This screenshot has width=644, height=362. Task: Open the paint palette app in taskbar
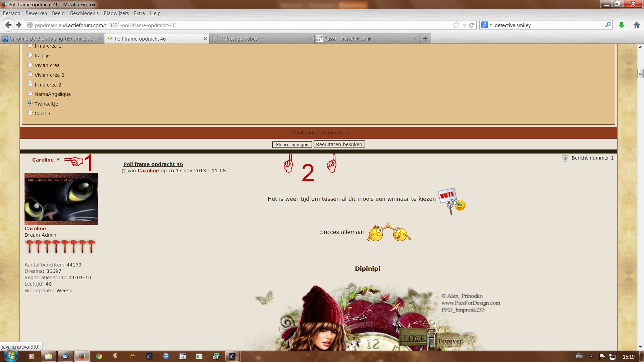pyautogui.click(x=115, y=356)
